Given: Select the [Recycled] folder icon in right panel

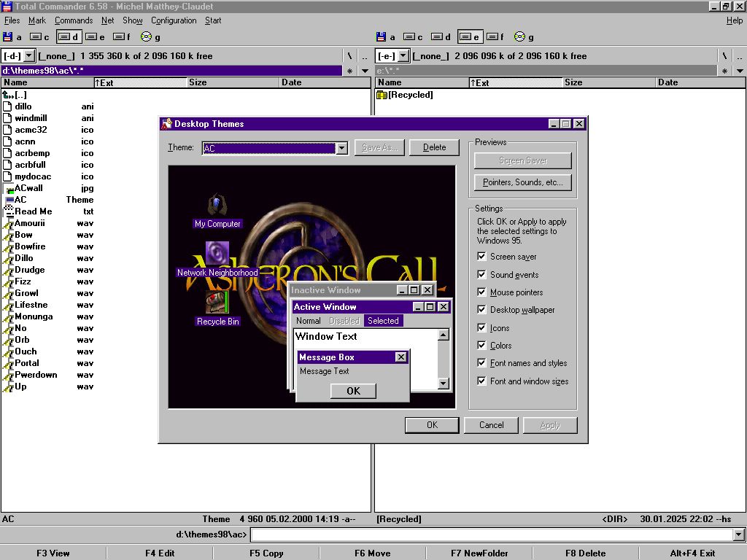Looking at the screenshot, I should pos(382,95).
